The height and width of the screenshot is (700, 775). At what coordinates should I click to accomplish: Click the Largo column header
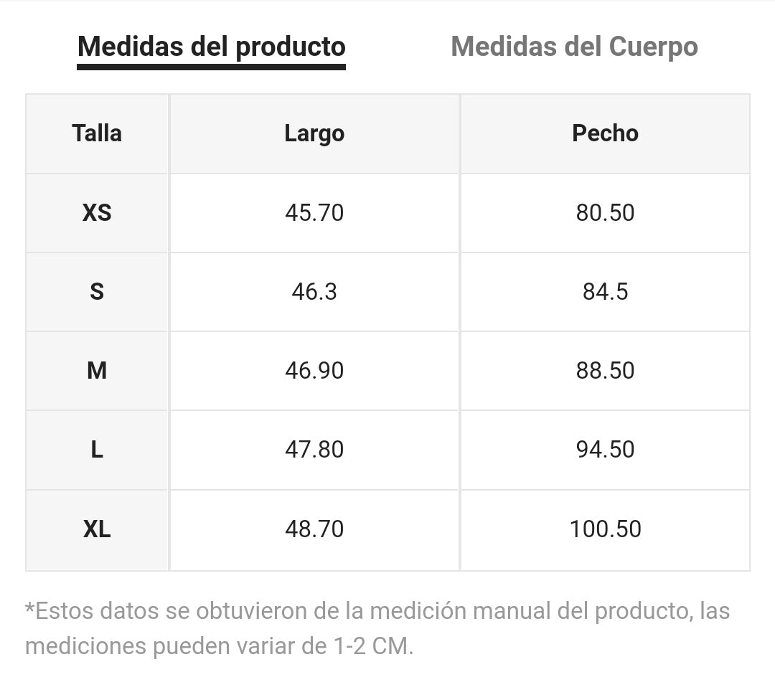coord(314,133)
